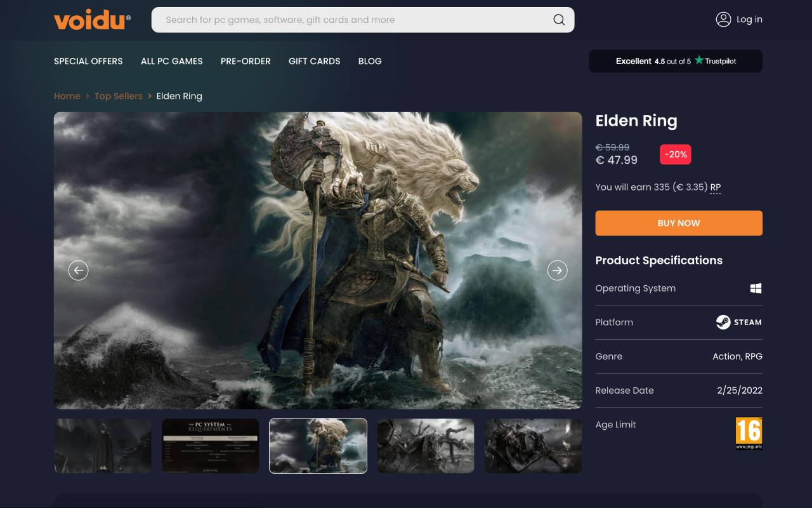Click the 'You will earn 335' text
The image size is (812, 508).
click(x=632, y=187)
